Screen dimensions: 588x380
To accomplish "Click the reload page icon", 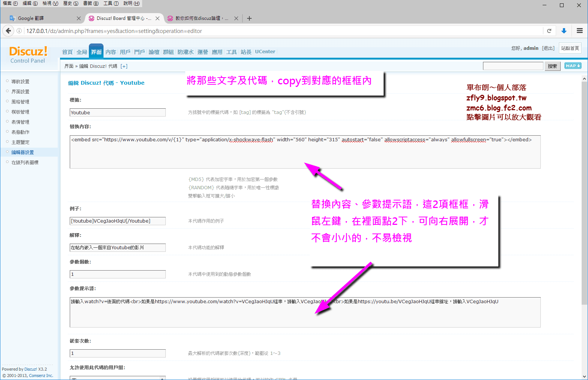I will pyautogui.click(x=549, y=31).
